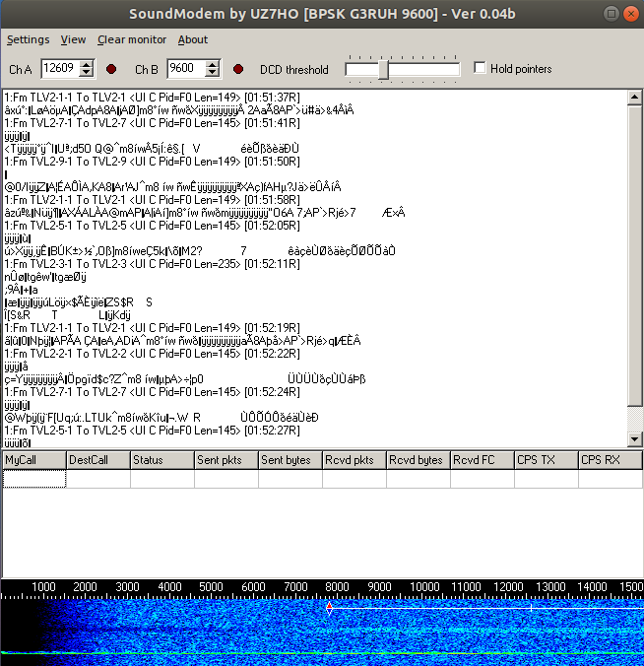This screenshot has height=666, width=644.
Task: Click the packet line timestamped 01:51:58R
Action: click(x=152, y=200)
